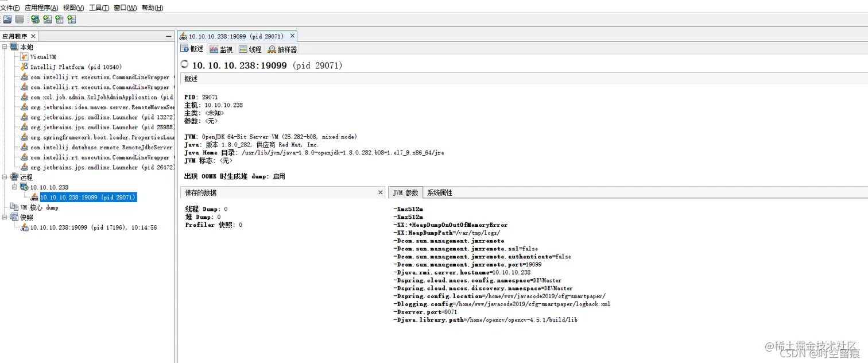Click the Load snapshot toolbar icon
The image size is (868, 363).
(x=7, y=20)
